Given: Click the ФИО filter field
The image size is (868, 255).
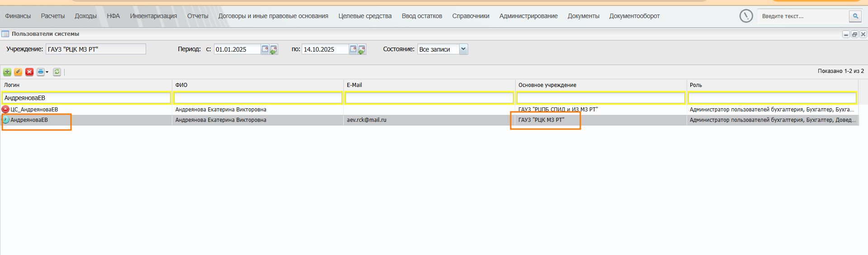Looking at the screenshot, I should point(258,98).
